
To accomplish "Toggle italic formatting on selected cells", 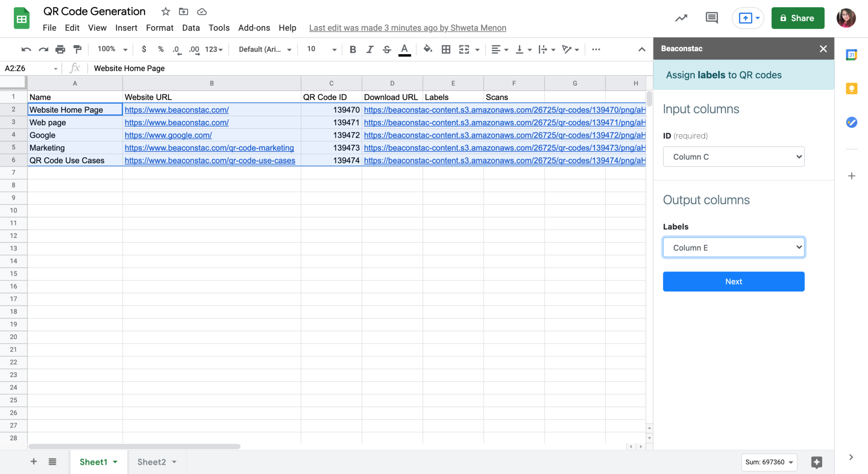I will [369, 49].
